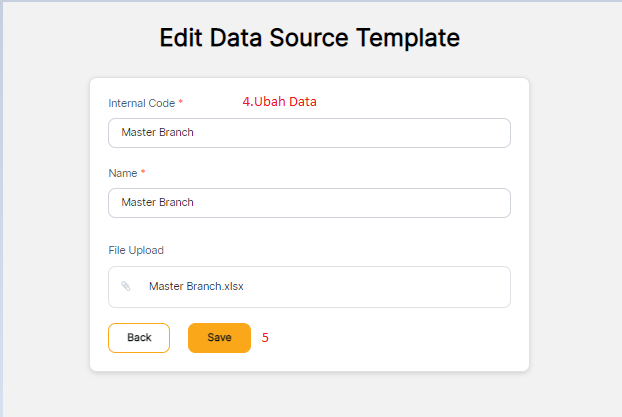Image resolution: width=622 pixels, height=417 pixels.
Task: Select the red "4.Ubah Data" annotation
Action: (279, 102)
